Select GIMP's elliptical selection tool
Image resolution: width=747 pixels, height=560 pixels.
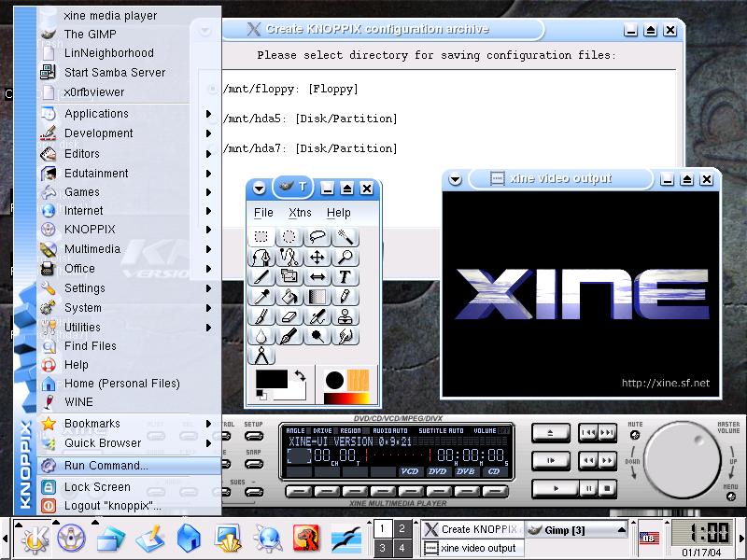(289, 237)
